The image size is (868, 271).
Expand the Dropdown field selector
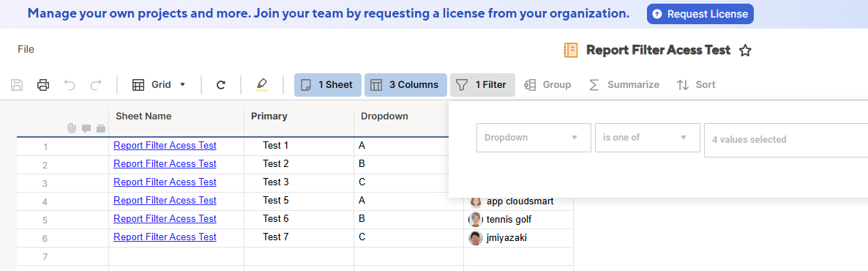click(x=534, y=138)
